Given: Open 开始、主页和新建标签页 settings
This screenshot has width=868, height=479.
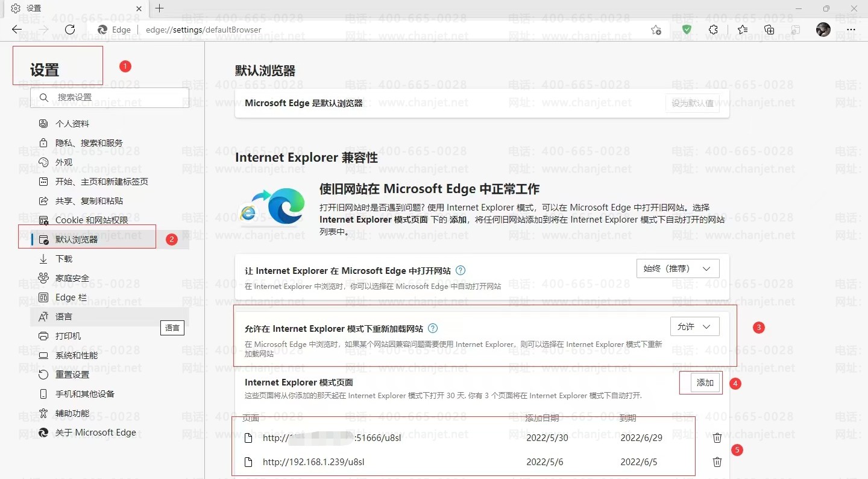Looking at the screenshot, I should (x=110, y=182).
